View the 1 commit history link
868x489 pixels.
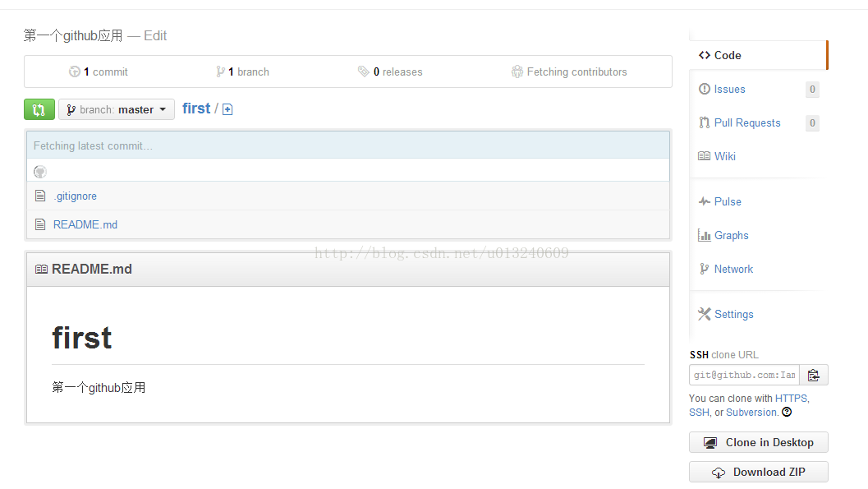[x=99, y=72]
